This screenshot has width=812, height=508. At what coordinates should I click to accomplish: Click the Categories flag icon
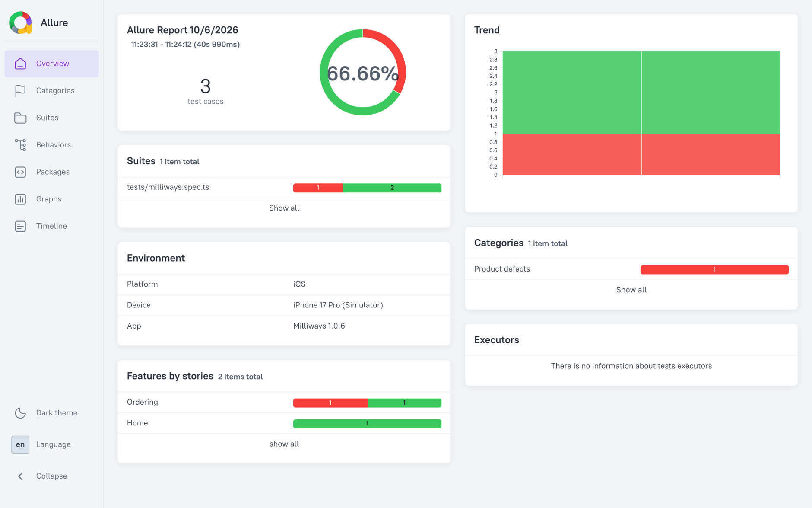click(20, 91)
